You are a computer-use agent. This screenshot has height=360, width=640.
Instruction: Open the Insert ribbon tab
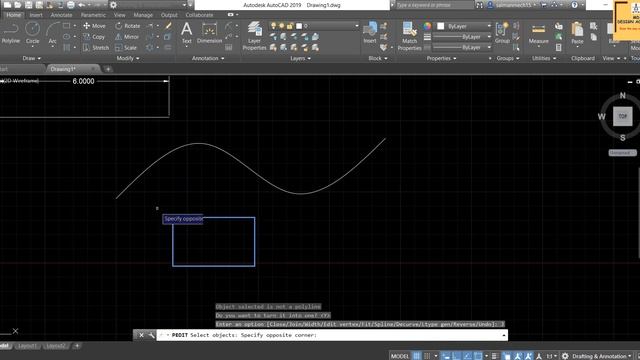36,15
